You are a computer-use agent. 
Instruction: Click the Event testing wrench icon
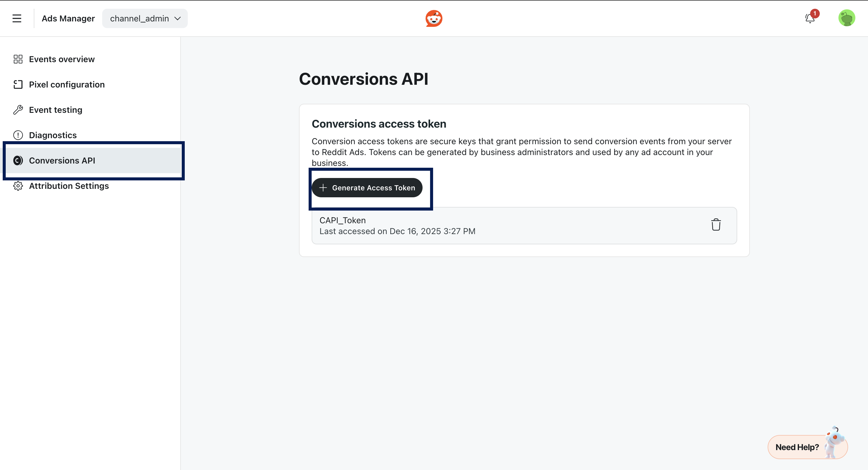pyautogui.click(x=18, y=110)
